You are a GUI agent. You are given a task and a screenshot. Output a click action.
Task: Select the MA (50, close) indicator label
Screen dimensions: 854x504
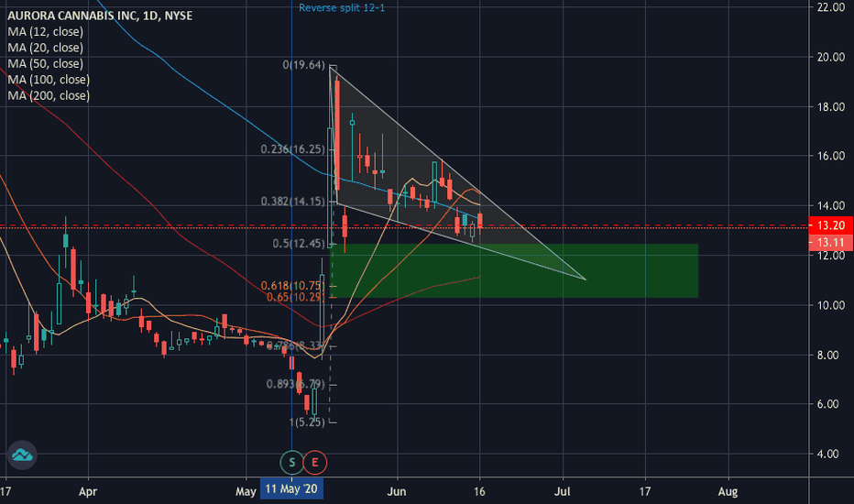(45, 63)
